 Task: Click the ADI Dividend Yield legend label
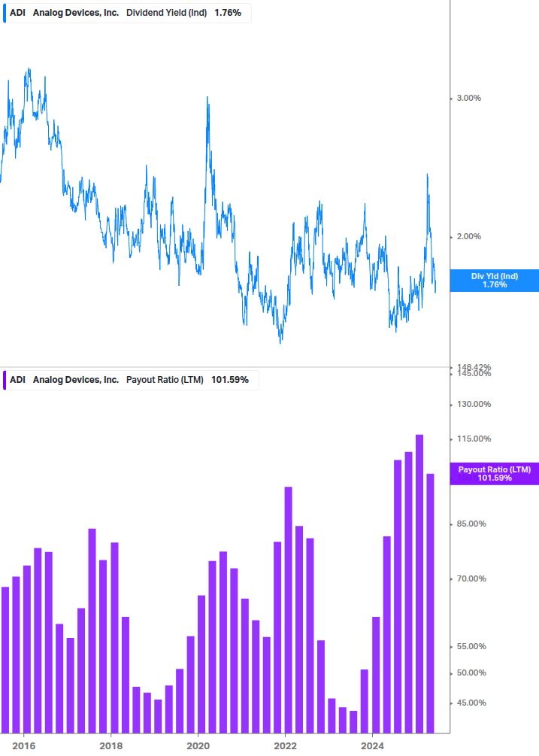(x=127, y=13)
